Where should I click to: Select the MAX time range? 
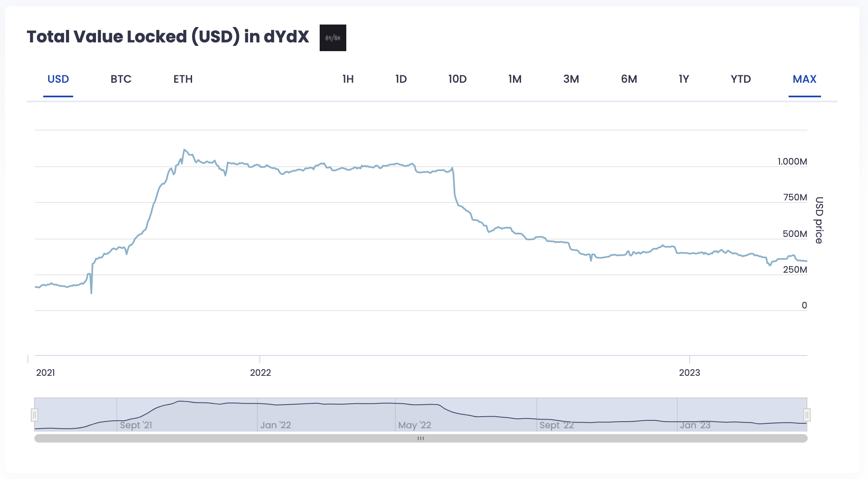[804, 79]
